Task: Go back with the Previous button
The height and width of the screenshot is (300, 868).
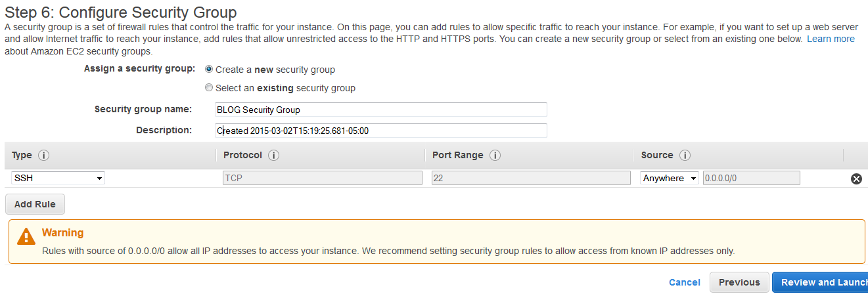Action: (739, 282)
